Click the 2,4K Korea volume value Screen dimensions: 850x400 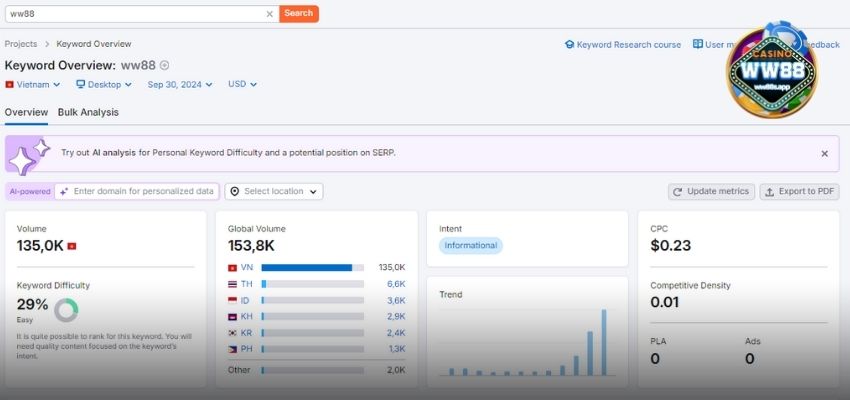(x=396, y=333)
